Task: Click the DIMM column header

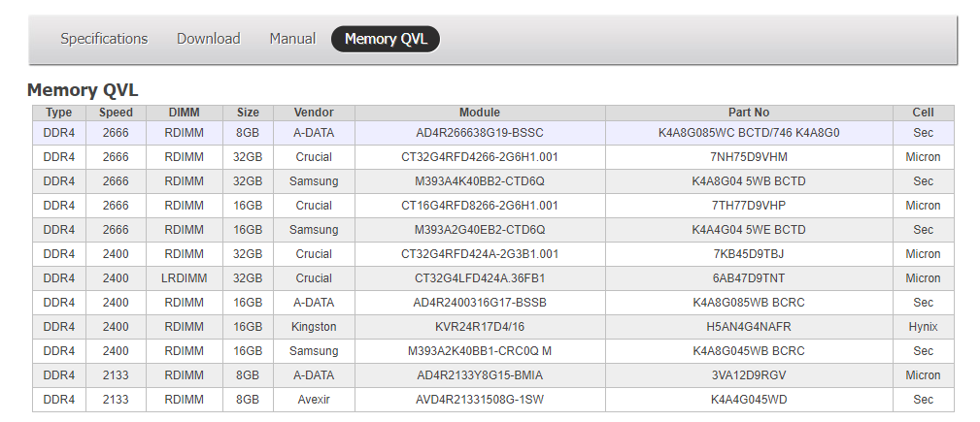Action: pos(185,113)
